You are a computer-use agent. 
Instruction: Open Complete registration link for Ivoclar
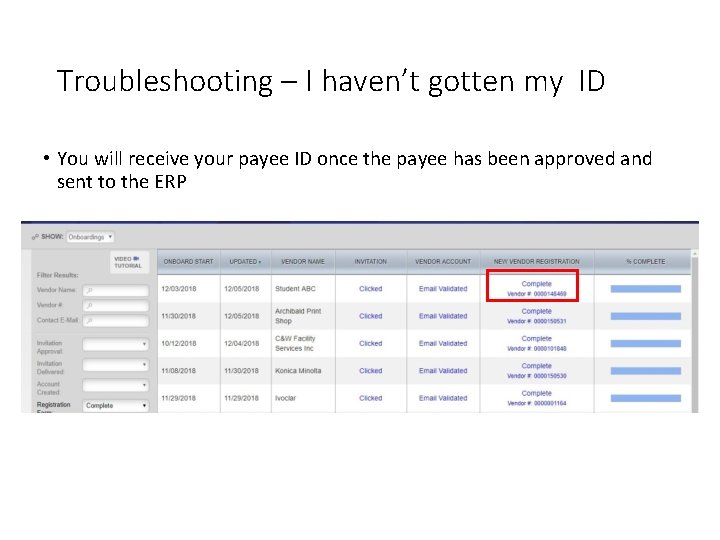point(536,394)
